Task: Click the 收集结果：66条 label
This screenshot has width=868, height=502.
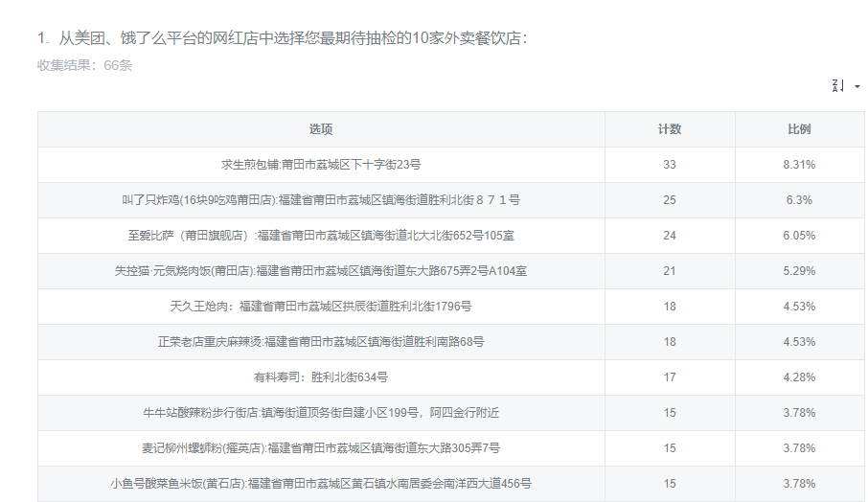Action: tap(84, 65)
